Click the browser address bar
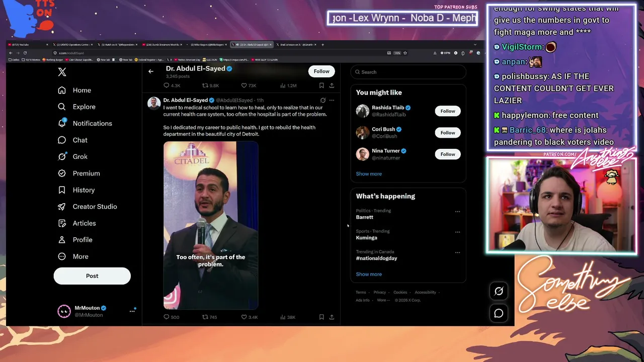The image size is (644, 362). 219,53
